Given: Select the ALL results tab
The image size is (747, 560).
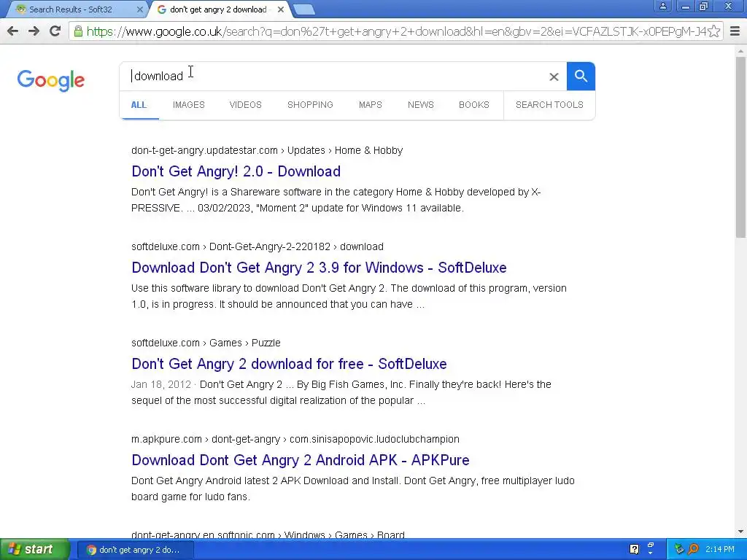Looking at the screenshot, I should click(139, 105).
